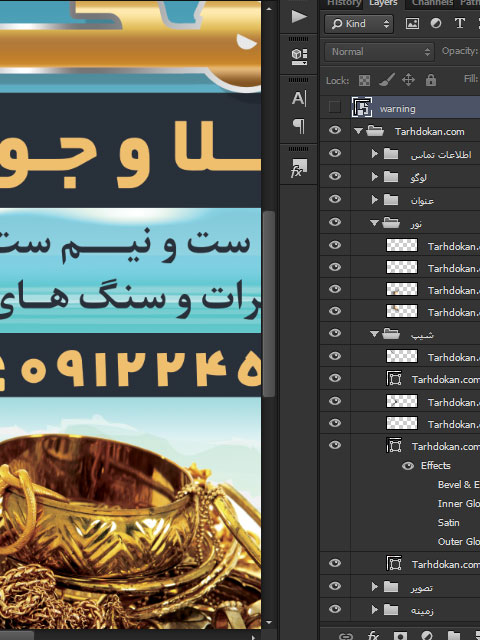The height and width of the screenshot is (640, 480).
Task: Toggle the Effects eye visibility
Action: click(x=407, y=466)
